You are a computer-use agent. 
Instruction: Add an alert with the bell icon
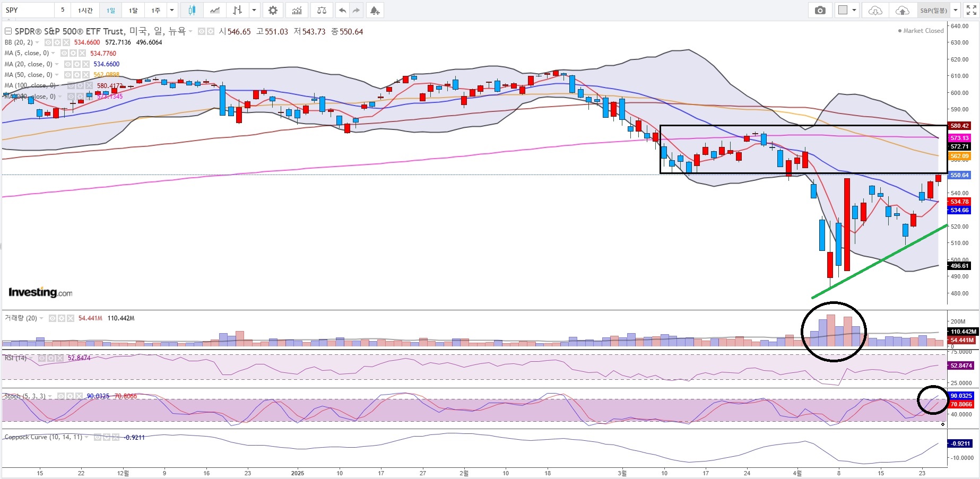tap(375, 10)
